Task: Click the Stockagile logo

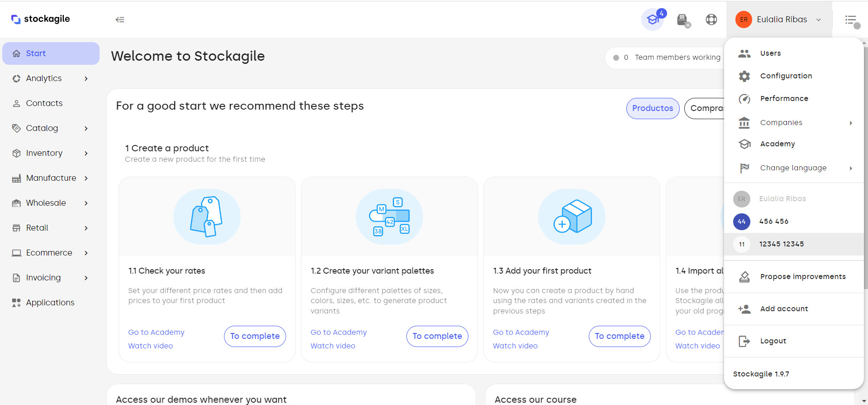Action: (41, 19)
